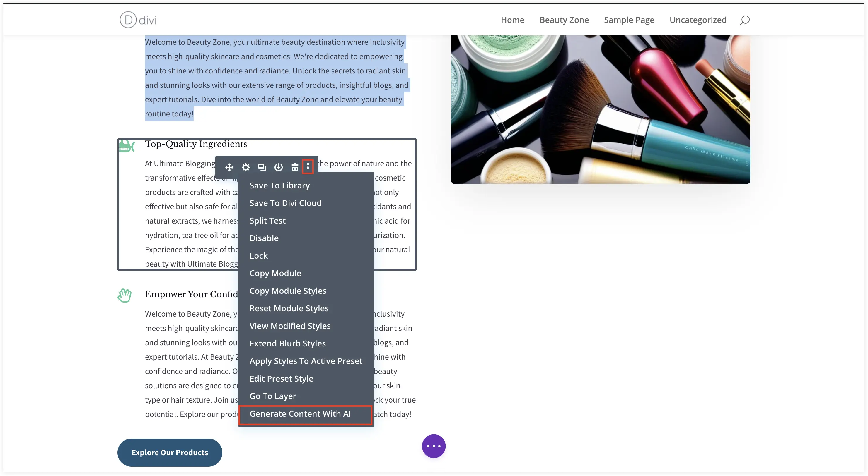This screenshot has width=868, height=476.
Task: Click the Explore Our Products button
Action: pos(170,452)
